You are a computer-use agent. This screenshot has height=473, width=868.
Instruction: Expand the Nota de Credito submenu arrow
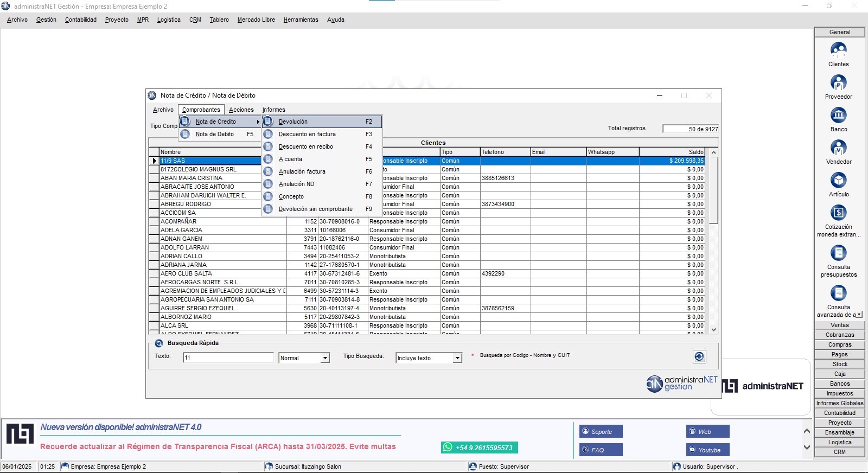pos(258,122)
